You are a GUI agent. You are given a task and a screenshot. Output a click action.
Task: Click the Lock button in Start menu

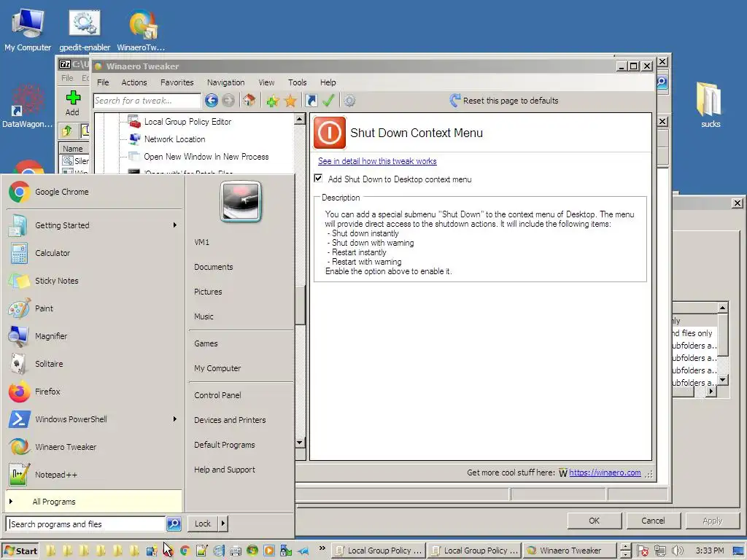tap(203, 524)
